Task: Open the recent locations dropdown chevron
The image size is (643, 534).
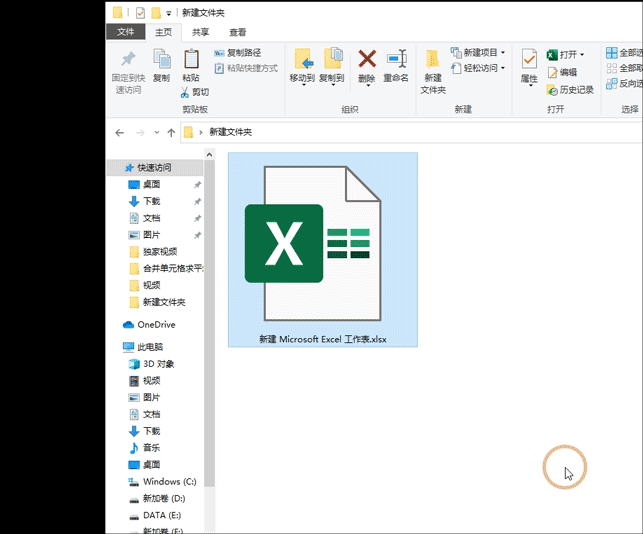Action: [x=157, y=132]
